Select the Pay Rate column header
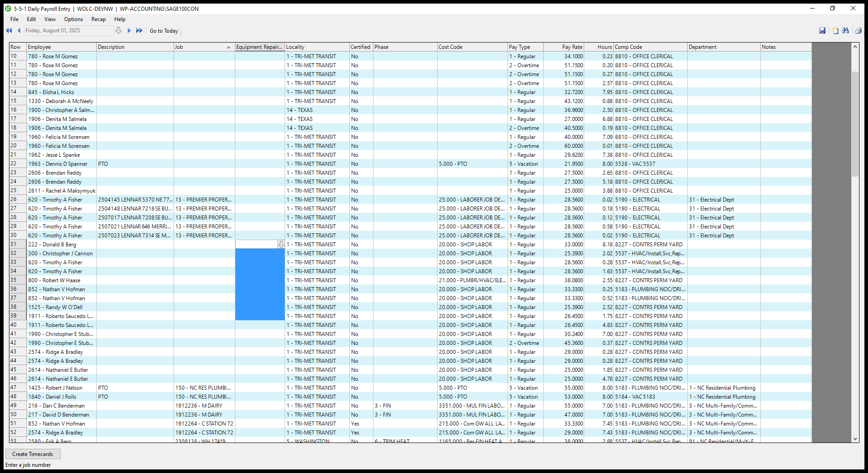868x473 pixels. point(564,47)
